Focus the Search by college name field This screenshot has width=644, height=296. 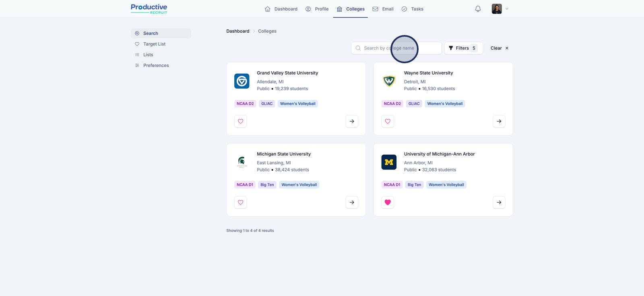click(x=396, y=48)
